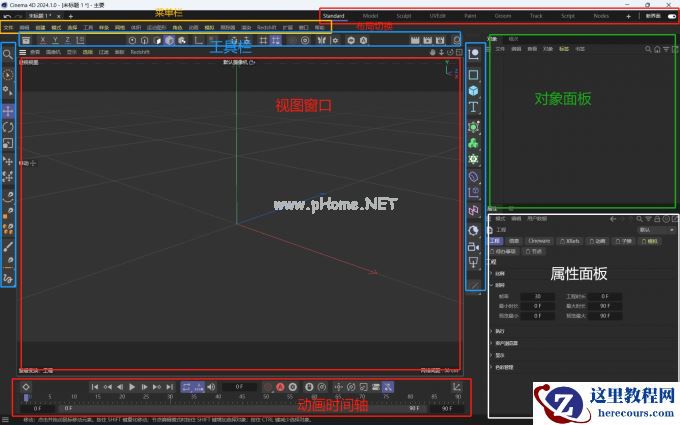Select the Rotate tool in left toolbar
The height and width of the screenshot is (425, 680).
[x=8, y=127]
